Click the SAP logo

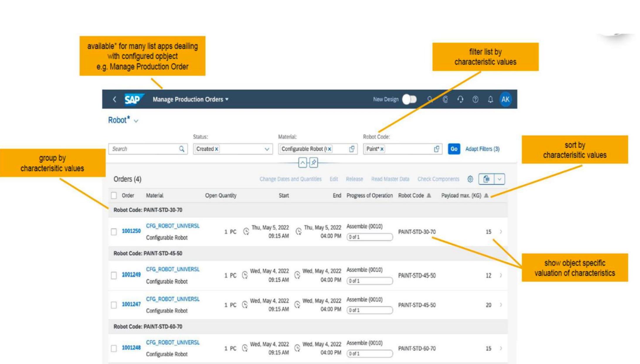point(134,99)
